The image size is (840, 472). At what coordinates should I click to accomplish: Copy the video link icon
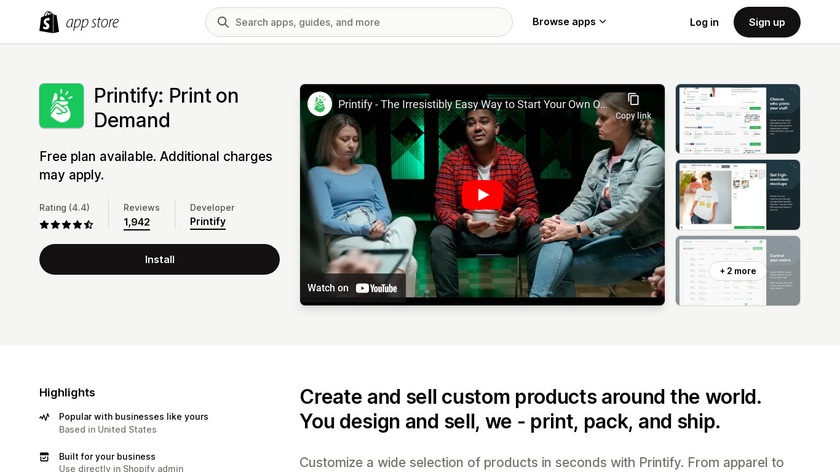tap(633, 100)
